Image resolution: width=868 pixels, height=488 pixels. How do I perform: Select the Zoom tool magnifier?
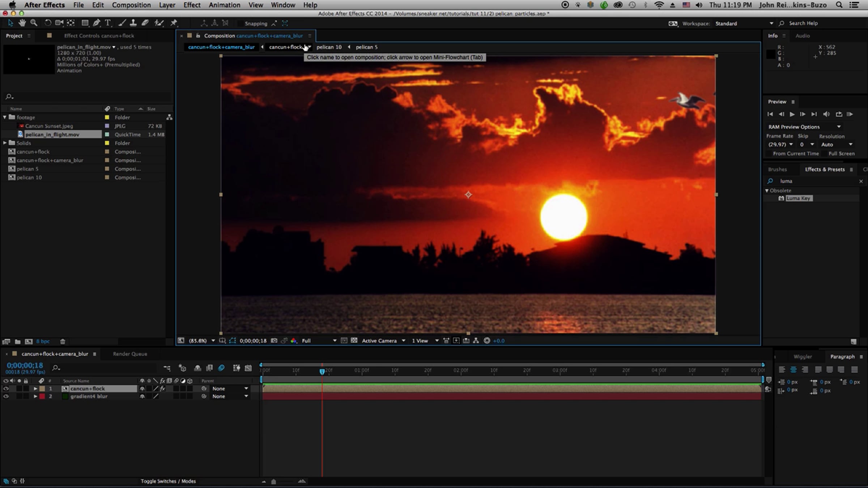[x=34, y=23]
